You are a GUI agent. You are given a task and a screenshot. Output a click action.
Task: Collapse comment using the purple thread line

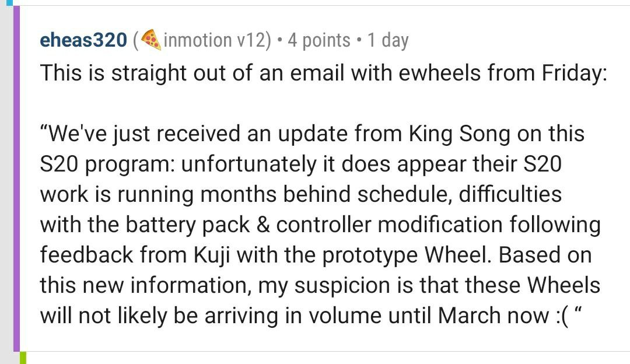[x=16, y=178]
